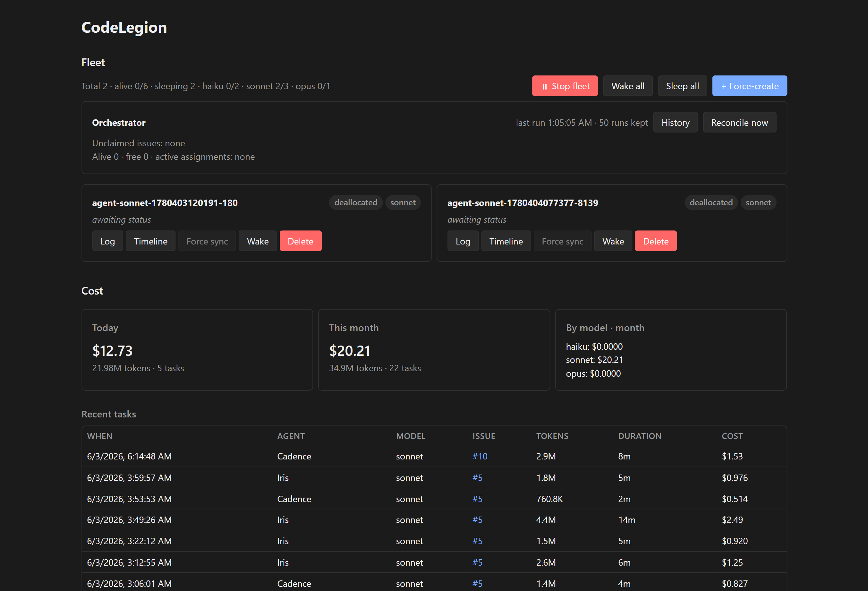Delete agent-sonnet-1780403120191-180

[x=300, y=241]
